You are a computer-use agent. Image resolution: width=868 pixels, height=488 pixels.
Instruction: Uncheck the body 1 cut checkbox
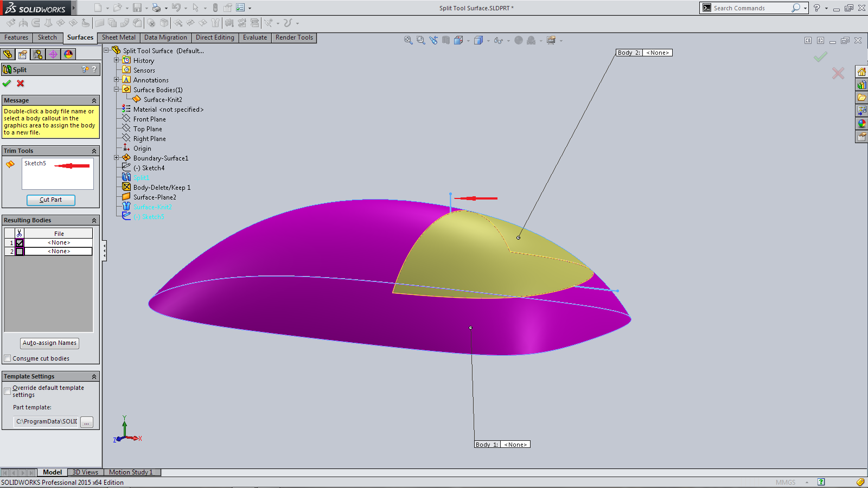tap(20, 243)
